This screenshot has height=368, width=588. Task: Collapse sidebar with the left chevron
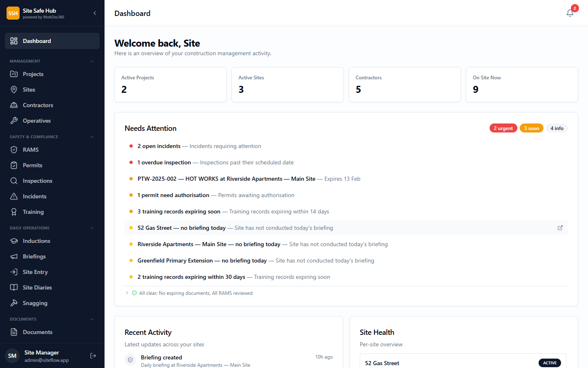pos(95,13)
